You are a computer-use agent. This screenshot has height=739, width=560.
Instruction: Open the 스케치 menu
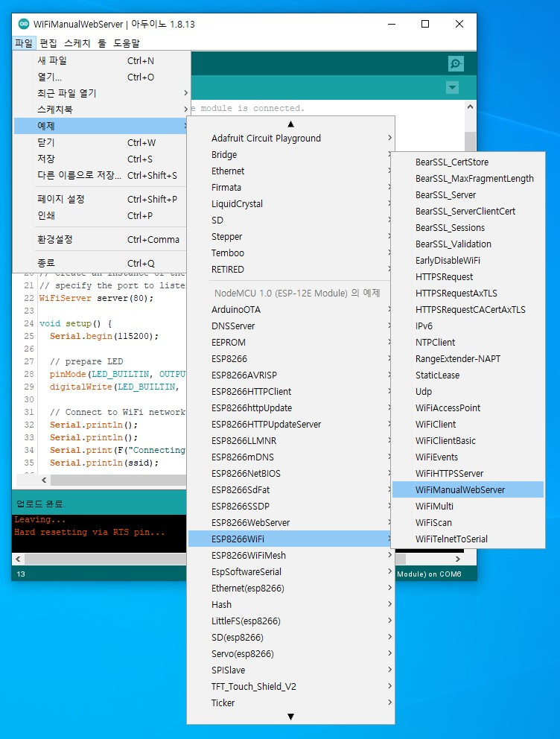77,43
